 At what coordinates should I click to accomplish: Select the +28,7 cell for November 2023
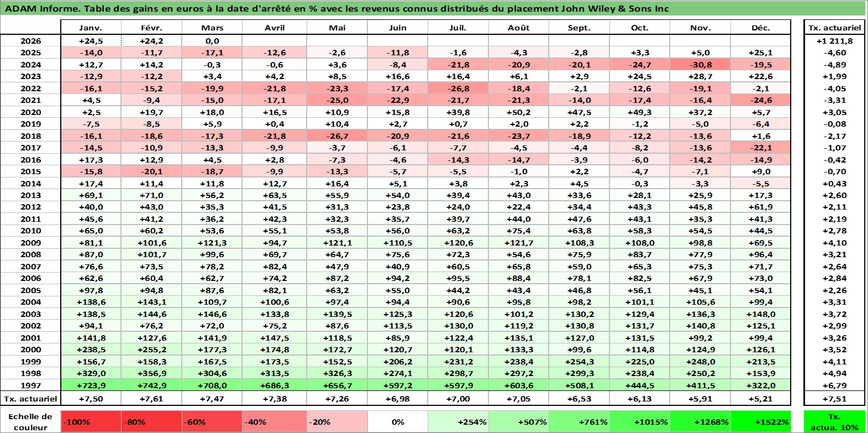700,76
